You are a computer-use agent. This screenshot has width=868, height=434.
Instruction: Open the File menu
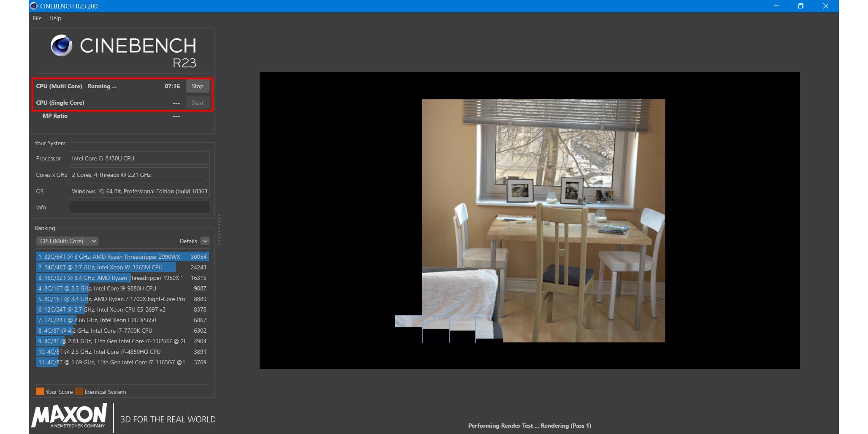pos(37,18)
